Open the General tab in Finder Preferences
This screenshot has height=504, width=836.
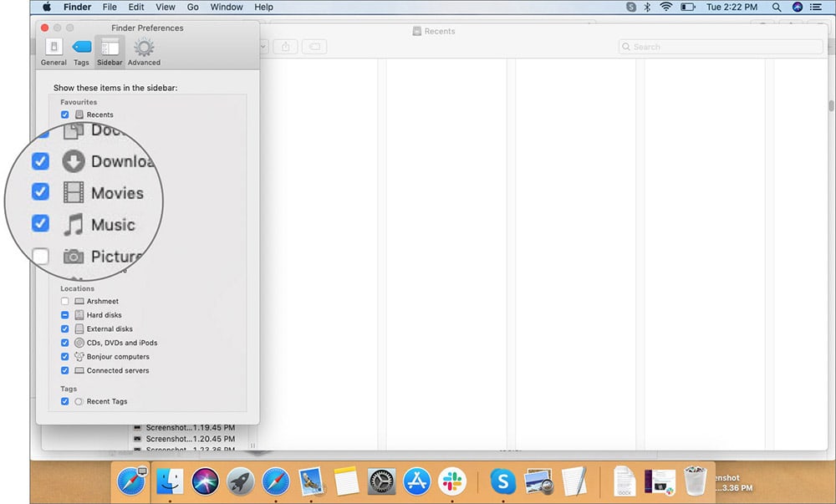click(x=53, y=50)
